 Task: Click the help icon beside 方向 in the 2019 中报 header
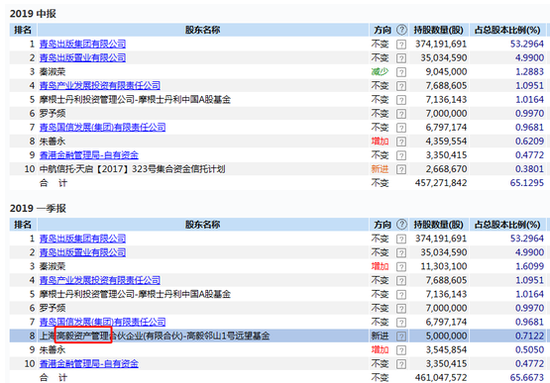[402, 30]
